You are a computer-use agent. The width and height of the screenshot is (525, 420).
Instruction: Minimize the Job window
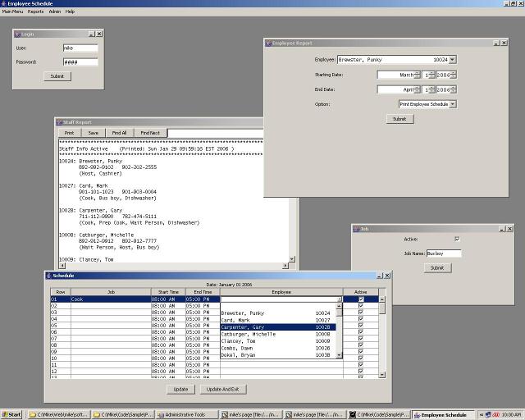(x=502, y=229)
